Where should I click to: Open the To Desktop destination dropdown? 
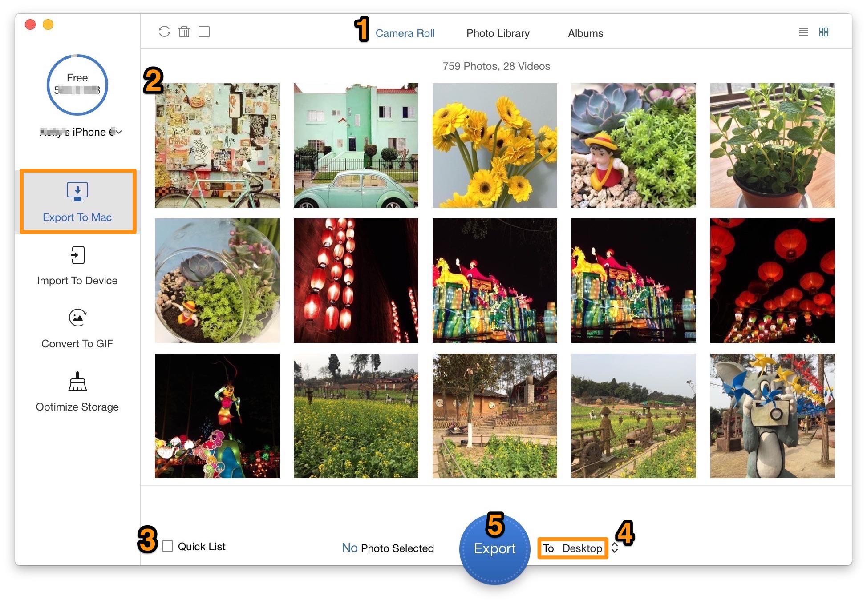(x=572, y=548)
